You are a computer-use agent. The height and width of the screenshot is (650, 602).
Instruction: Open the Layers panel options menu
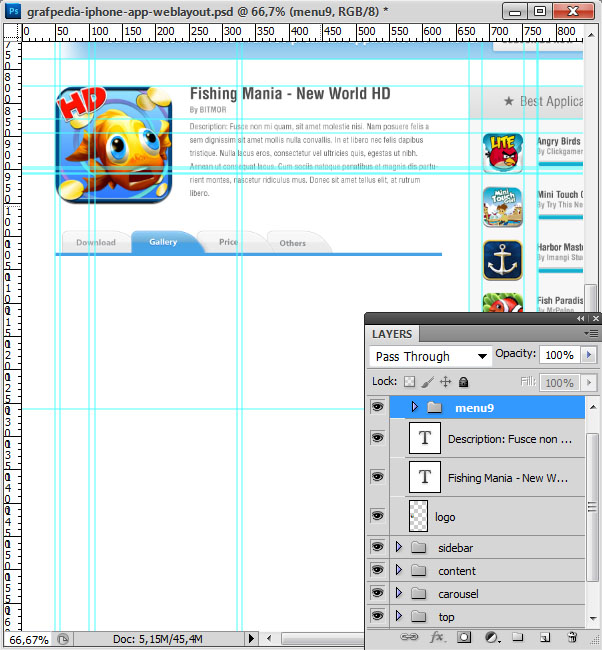[591, 333]
